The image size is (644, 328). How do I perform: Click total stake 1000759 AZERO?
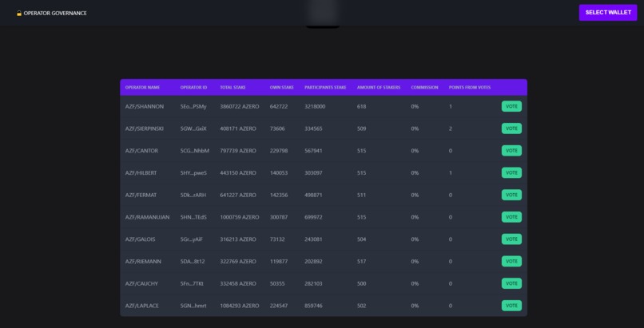pyautogui.click(x=240, y=217)
